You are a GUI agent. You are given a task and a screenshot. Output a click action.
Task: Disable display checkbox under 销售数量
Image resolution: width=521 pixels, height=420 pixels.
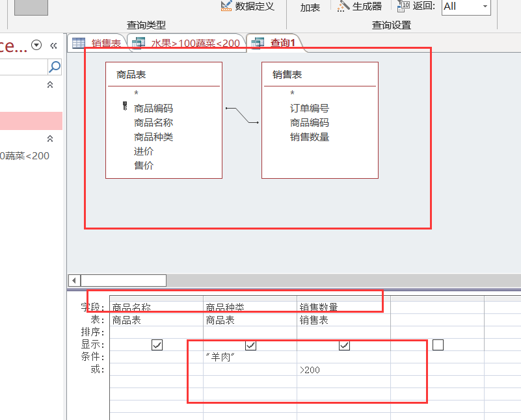coord(343,345)
